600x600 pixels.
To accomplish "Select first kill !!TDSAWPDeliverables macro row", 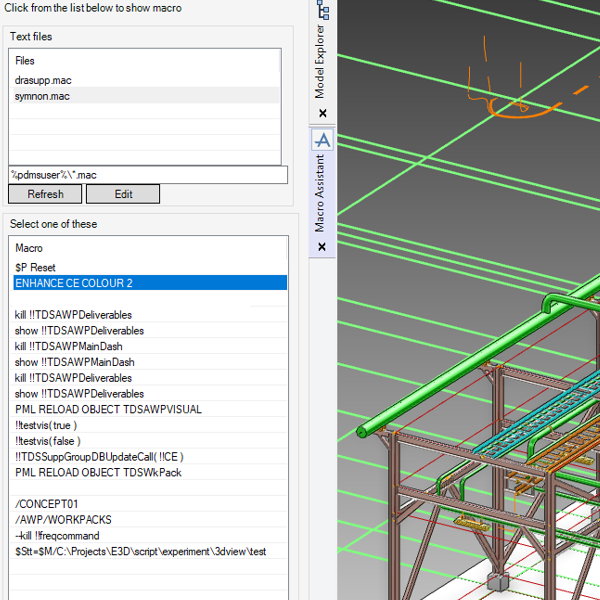I will 150,315.
